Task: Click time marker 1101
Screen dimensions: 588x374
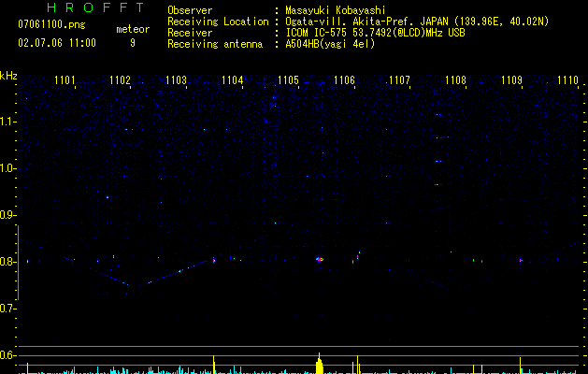Action: pyautogui.click(x=65, y=80)
